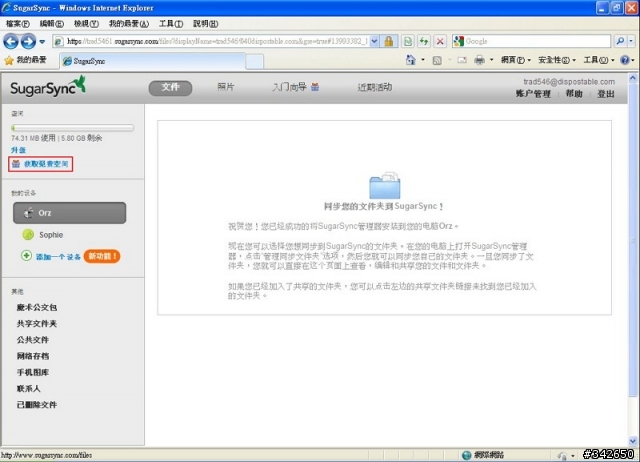Select the Sophie device
Screen dimensions: 640x462
point(51,235)
